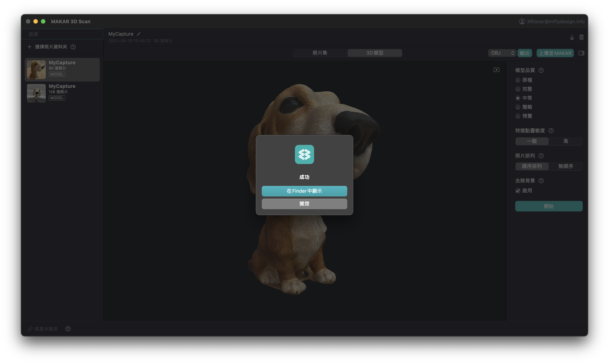Set sensitivity to 高
This screenshot has width=609, height=364.
[x=565, y=141]
